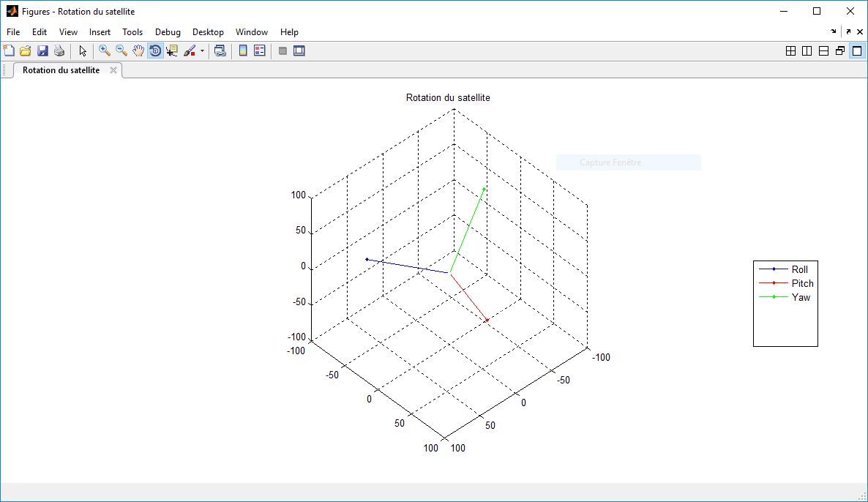Click the dock arrow pointing down-right
This screenshot has height=502, width=868.
[834, 31]
